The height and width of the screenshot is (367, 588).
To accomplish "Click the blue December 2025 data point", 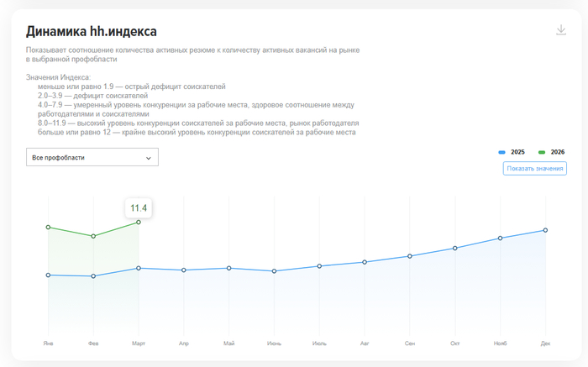I will 545,230.
